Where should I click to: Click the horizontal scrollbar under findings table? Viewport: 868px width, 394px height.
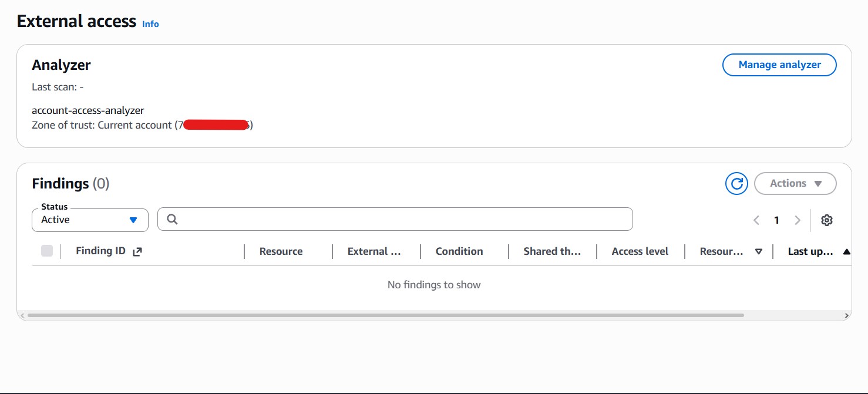[385, 315]
